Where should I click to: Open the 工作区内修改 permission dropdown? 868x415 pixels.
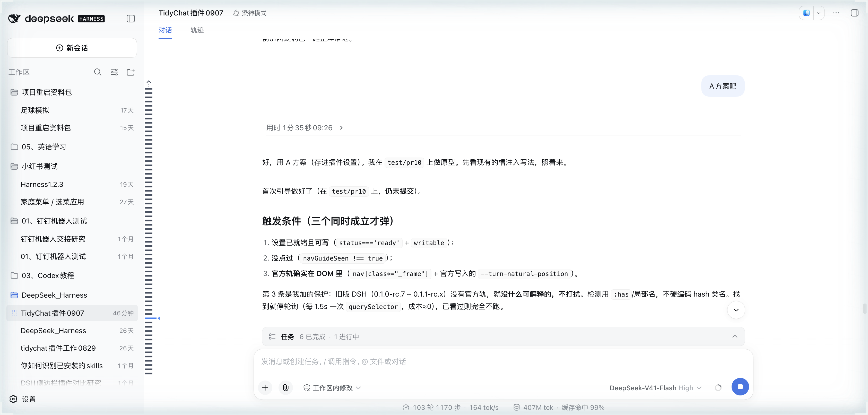click(332, 388)
